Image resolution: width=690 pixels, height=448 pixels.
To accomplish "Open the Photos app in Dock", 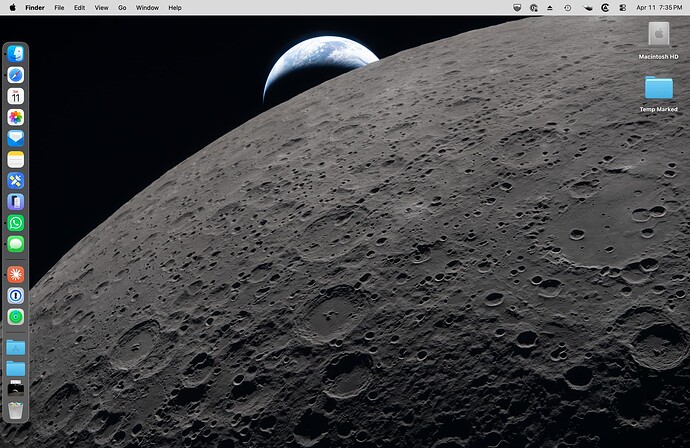I will tap(15, 117).
